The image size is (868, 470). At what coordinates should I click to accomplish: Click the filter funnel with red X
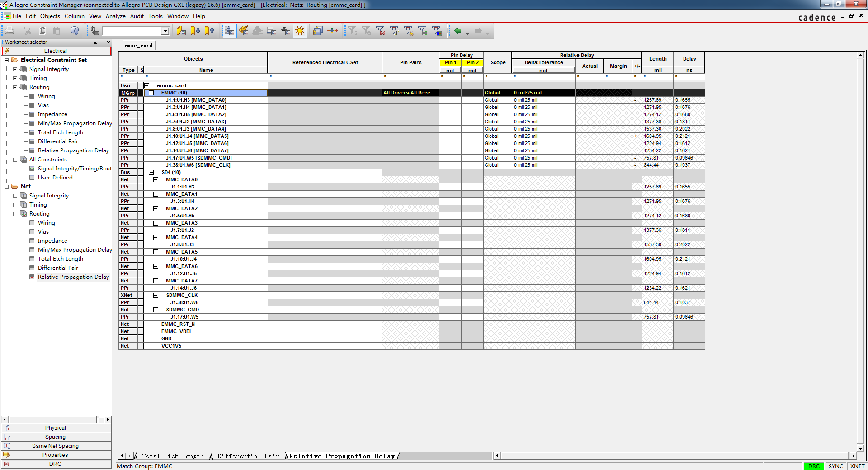[381, 31]
